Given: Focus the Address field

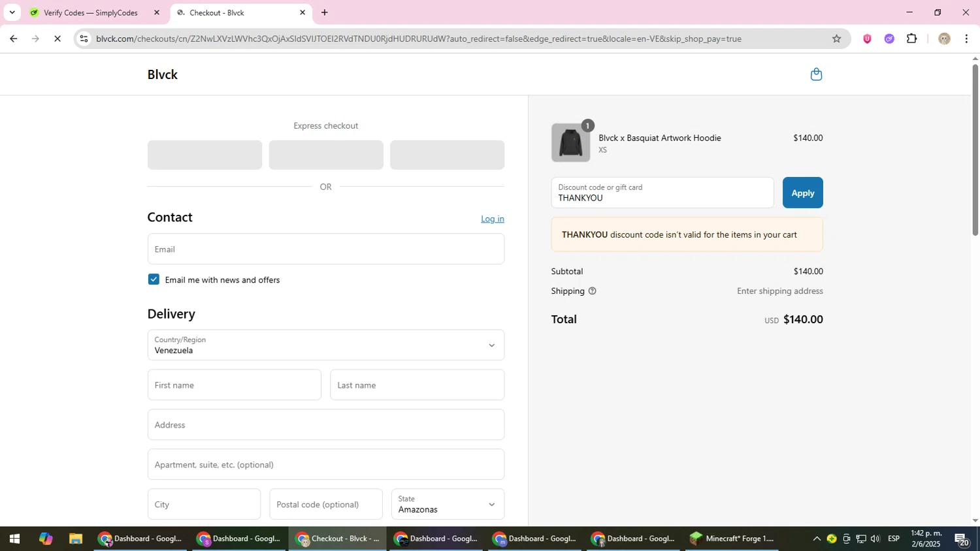Looking at the screenshot, I should coord(326,424).
